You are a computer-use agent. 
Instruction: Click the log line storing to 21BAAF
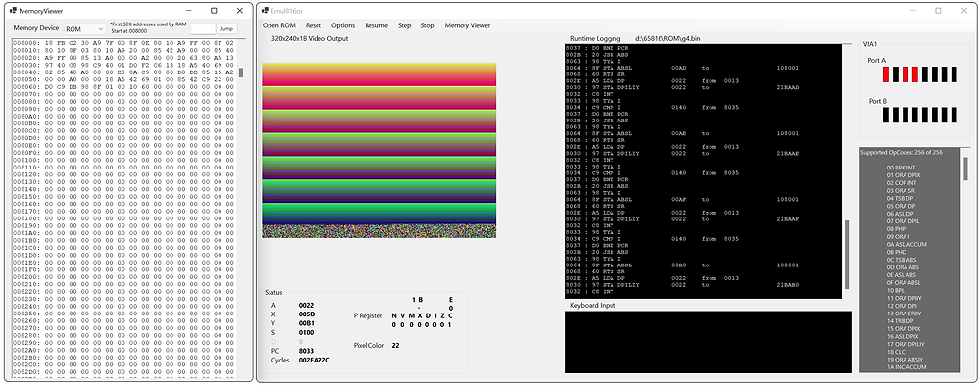[682, 219]
